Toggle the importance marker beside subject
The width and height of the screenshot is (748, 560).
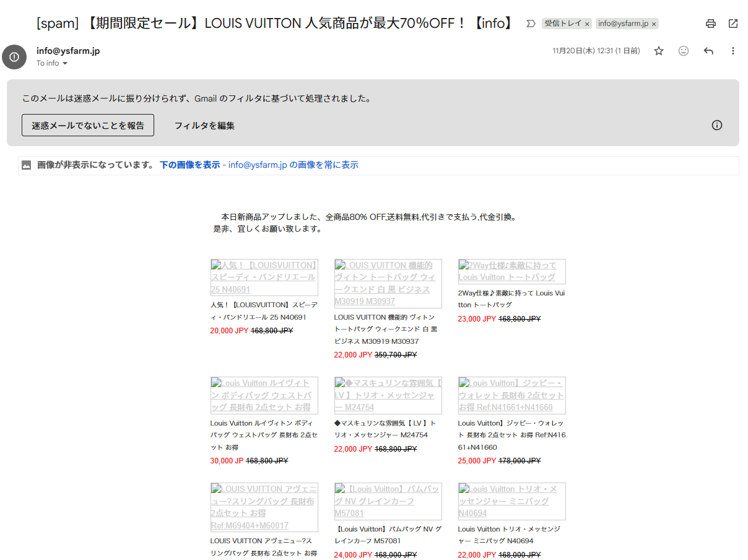(530, 24)
